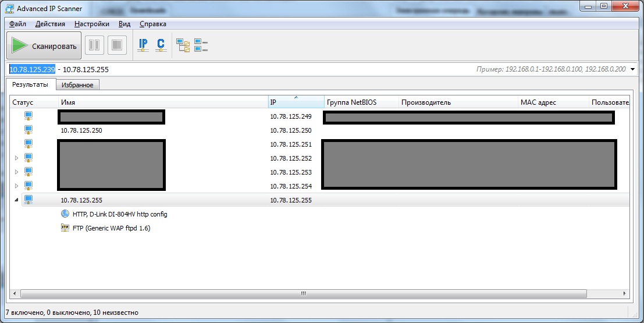Open the IP range history dropdown arrow

click(x=634, y=69)
